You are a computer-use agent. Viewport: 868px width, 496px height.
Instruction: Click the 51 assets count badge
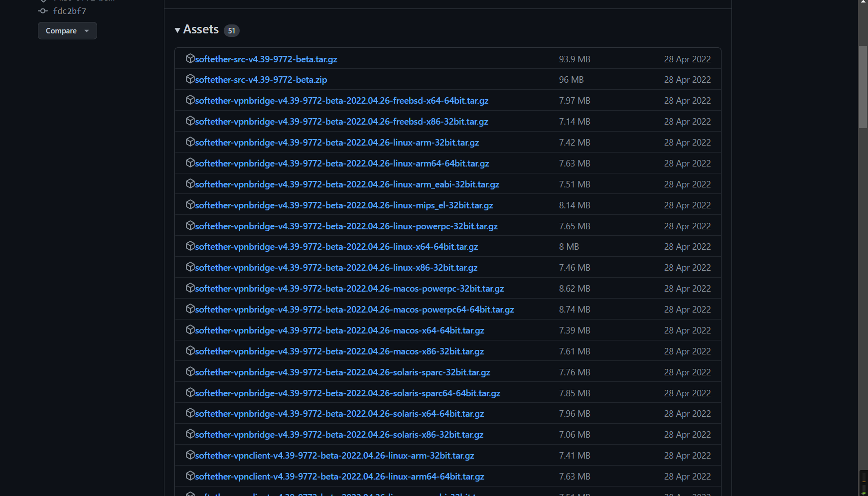[x=231, y=30]
